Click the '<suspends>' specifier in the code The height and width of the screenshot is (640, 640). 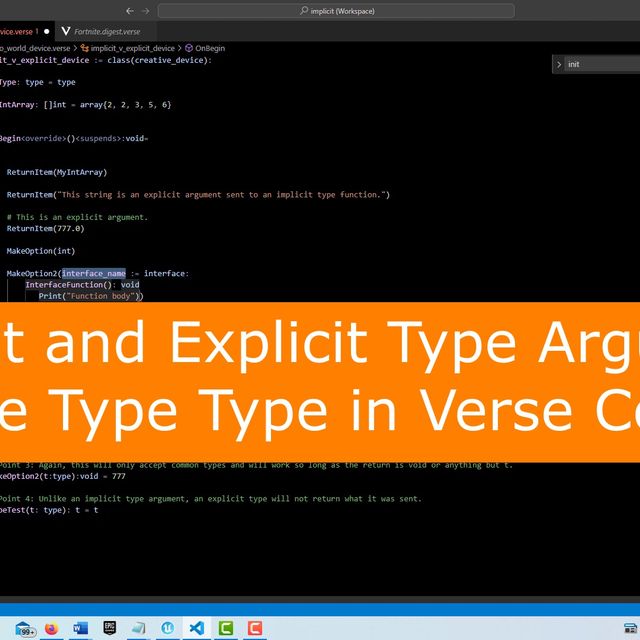[x=98, y=138]
